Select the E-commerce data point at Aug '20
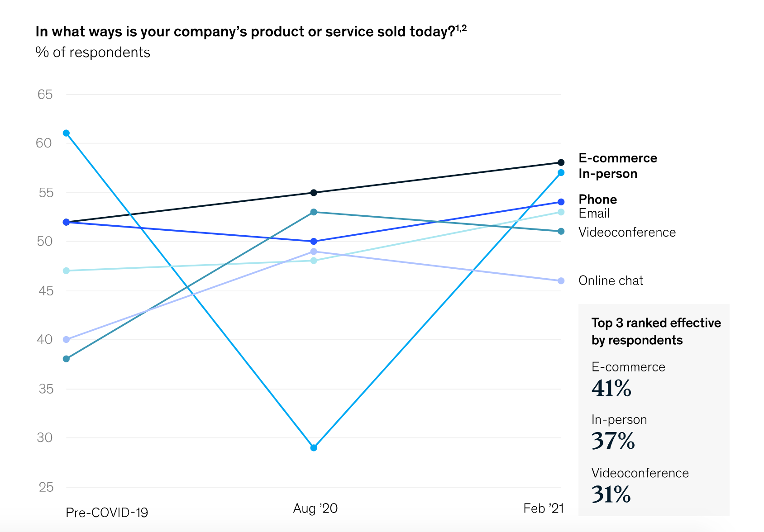The image size is (764, 532). (314, 193)
